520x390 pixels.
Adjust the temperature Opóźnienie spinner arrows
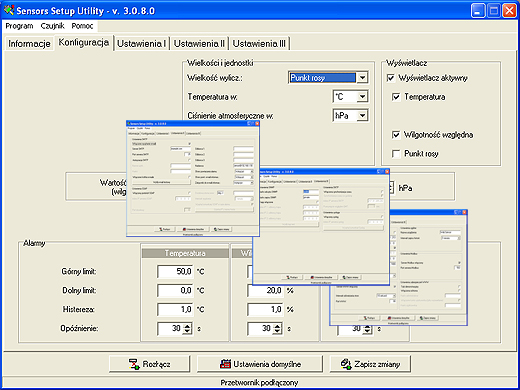pyautogui.click(x=188, y=329)
